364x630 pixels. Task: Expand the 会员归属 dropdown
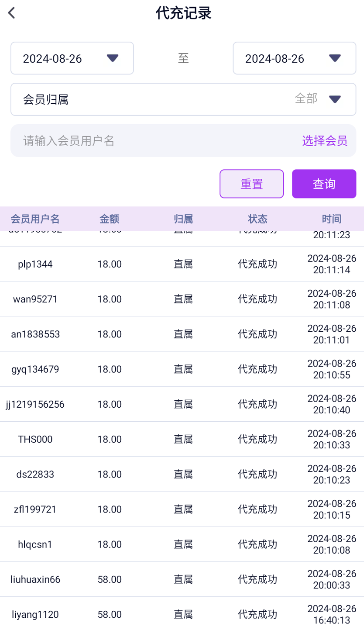183,99
